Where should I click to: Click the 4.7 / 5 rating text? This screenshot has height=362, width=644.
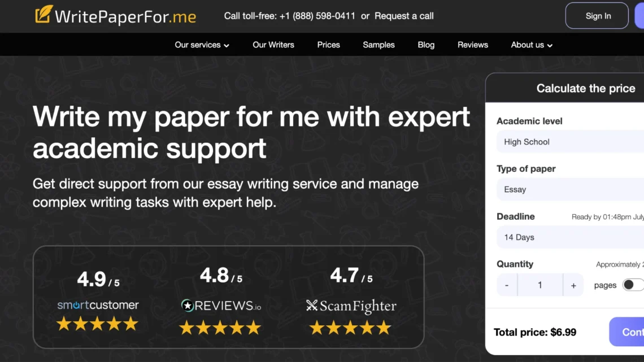click(351, 276)
